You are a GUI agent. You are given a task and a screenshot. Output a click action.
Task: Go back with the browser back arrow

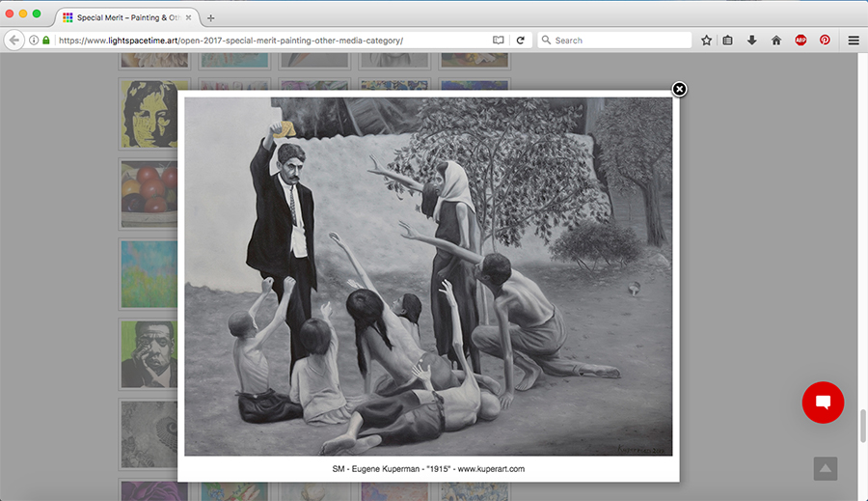tap(14, 40)
